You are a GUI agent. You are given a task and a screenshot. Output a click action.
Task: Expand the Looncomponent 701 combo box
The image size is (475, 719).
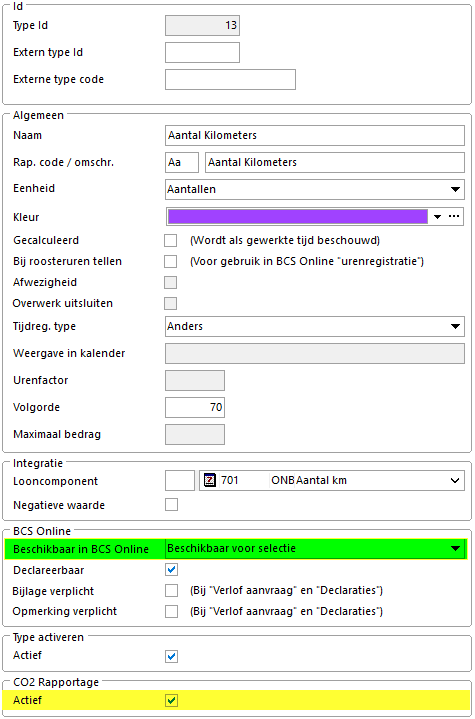pos(332,481)
